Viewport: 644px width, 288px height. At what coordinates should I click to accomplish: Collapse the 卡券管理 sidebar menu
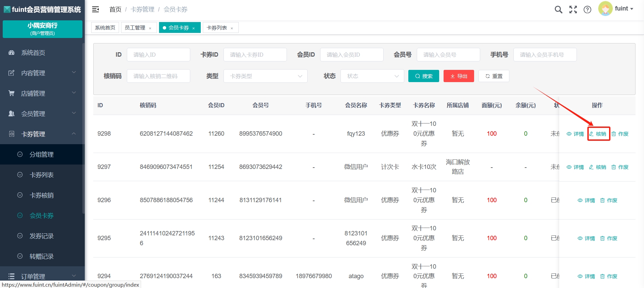[x=42, y=134]
